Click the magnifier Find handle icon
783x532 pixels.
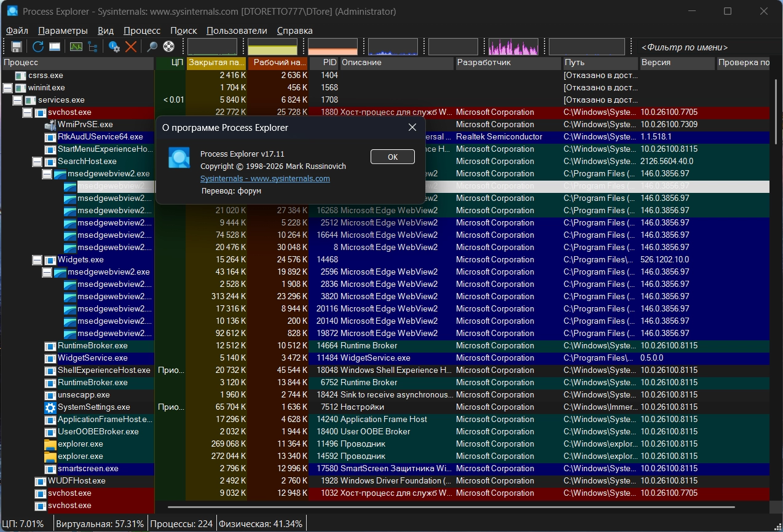[152, 47]
